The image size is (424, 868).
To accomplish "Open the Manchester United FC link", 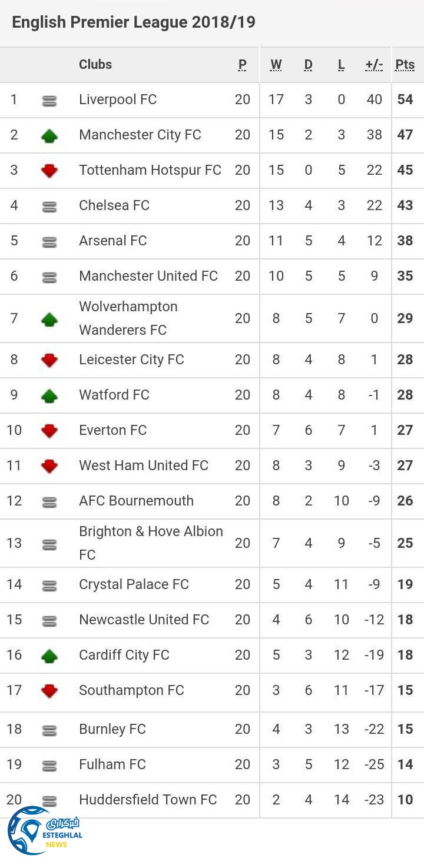I will (x=148, y=276).
